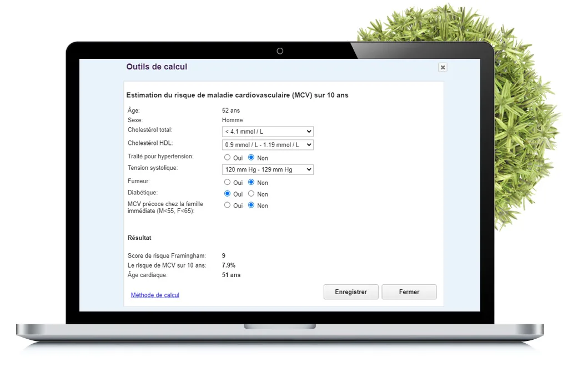The height and width of the screenshot is (392, 563).
Task: Click the Outils de calcul title
Action: 157,67
